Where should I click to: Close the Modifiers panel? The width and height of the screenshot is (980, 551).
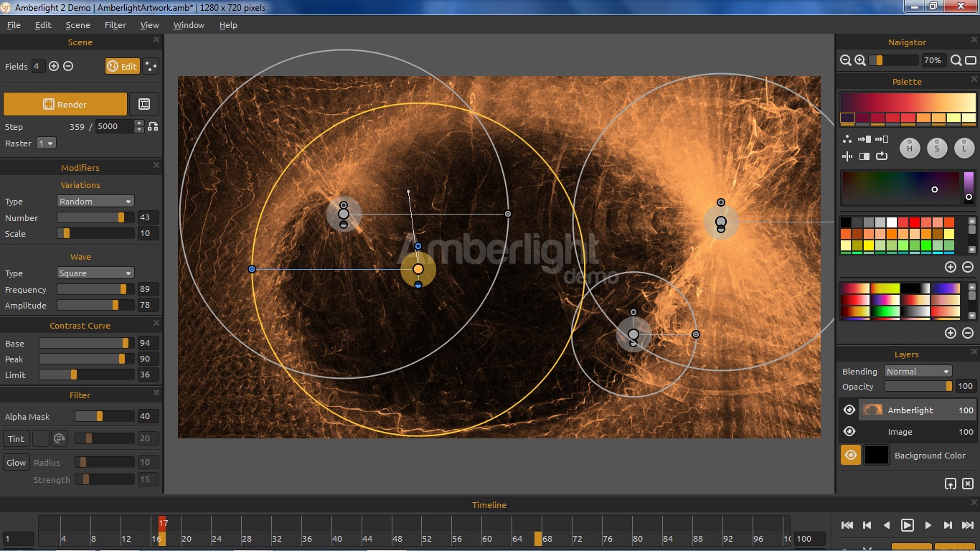pos(156,166)
